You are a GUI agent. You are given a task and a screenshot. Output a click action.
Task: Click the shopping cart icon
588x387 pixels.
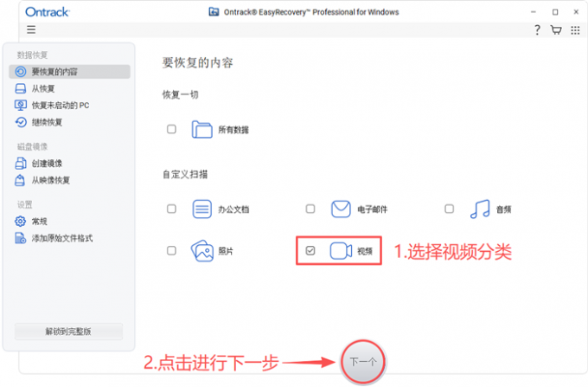556,30
